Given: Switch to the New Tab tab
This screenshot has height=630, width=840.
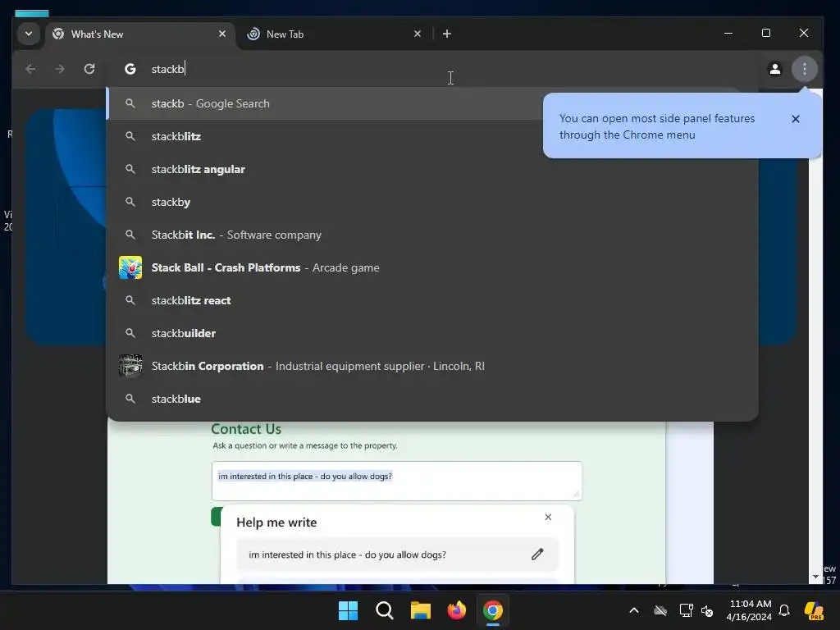Looking at the screenshot, I should pos(334,34).
